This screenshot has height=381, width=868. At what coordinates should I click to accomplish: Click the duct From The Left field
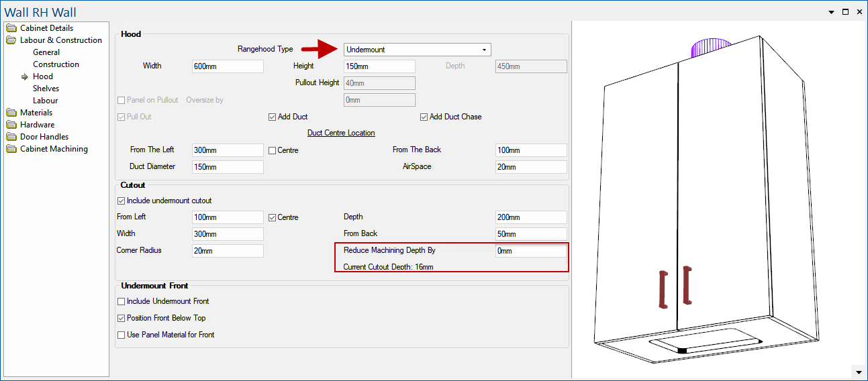point(228,150)
